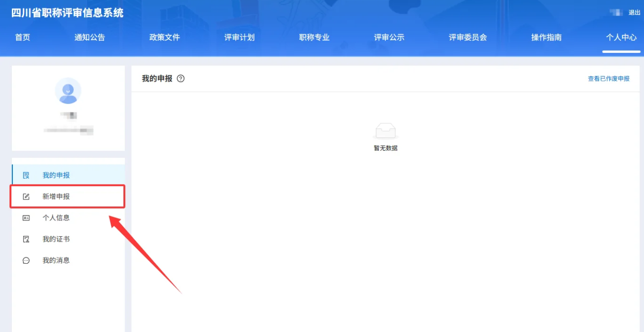
Task: Click the help question mark beside 我的申报
Action: click(181, 78)
